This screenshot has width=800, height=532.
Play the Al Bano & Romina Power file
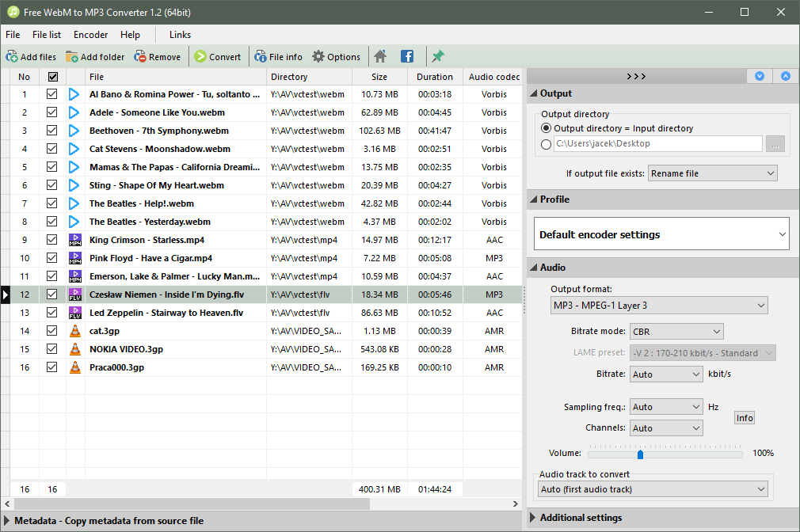(74, 94)
